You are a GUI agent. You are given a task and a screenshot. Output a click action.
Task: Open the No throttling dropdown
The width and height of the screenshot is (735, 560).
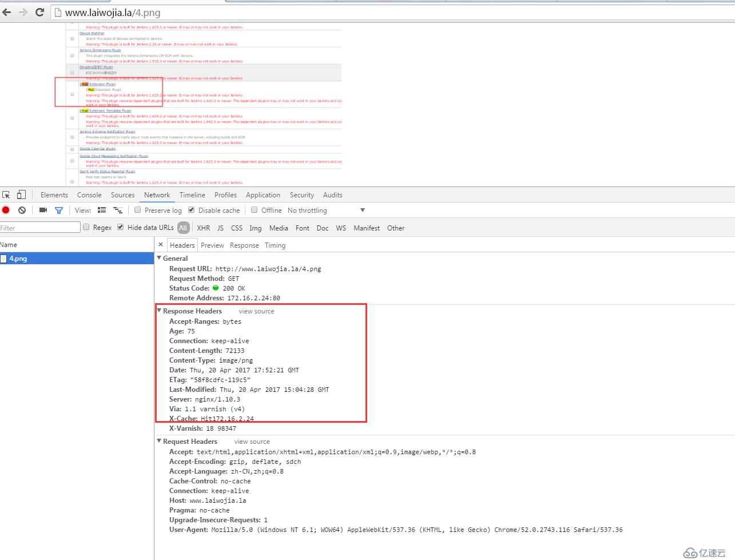(x=326, y=211)
